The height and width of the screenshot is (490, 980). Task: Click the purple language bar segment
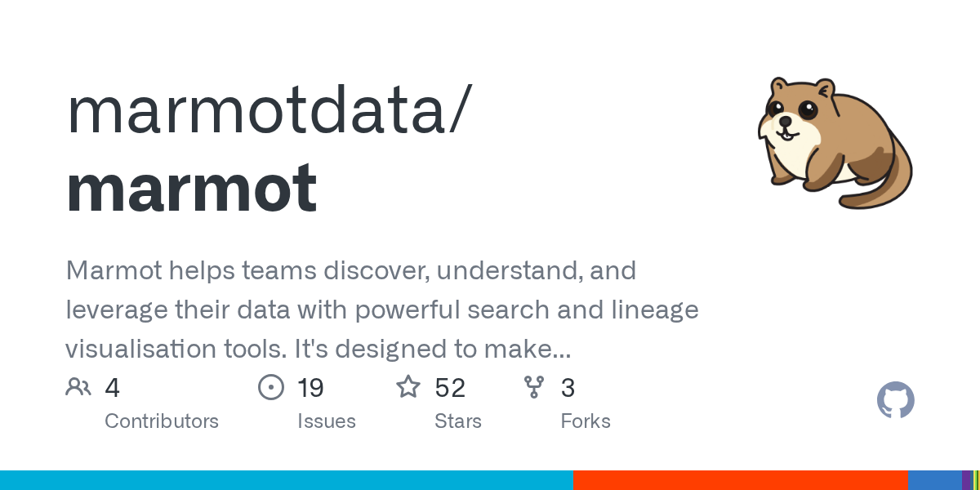point(966,480)
